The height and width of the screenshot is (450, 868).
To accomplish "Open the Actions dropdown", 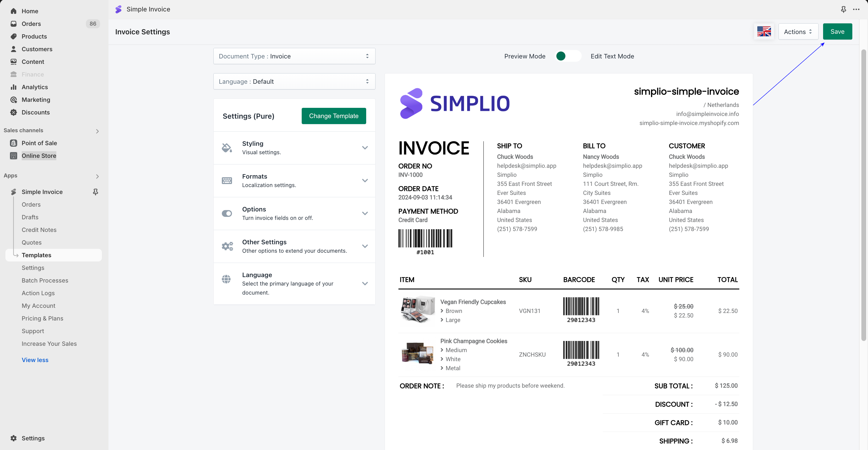I will (797, 32).
